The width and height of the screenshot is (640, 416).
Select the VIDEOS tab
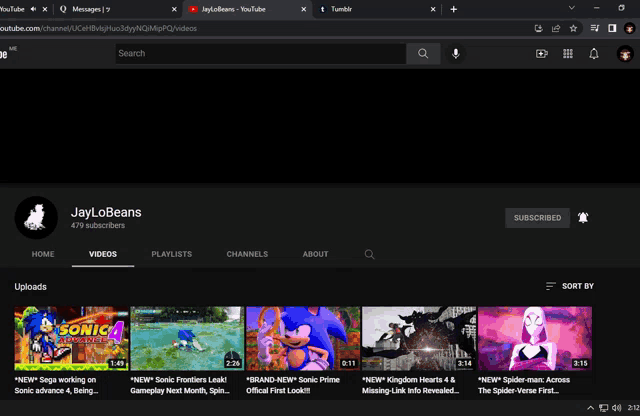[x=103, y=254]
